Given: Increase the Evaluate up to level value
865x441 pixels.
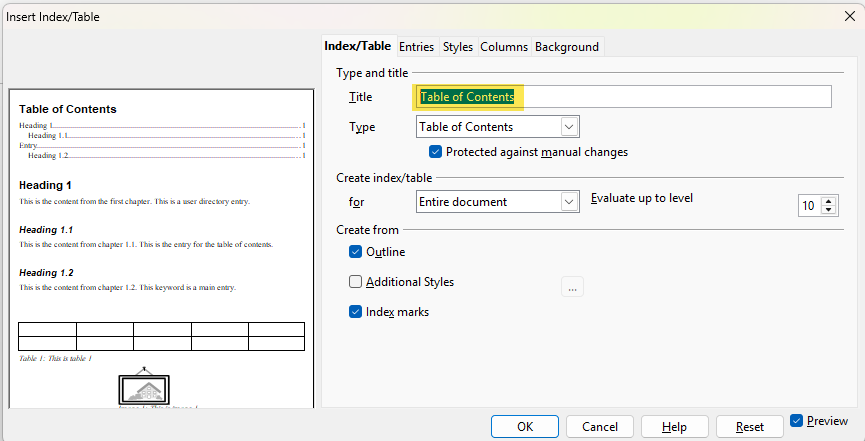Looking at the screenshot, I should click(x=828, y=201).
